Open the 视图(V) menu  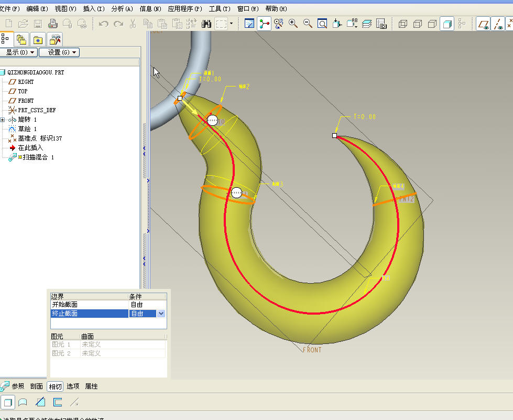coord(66,9)
